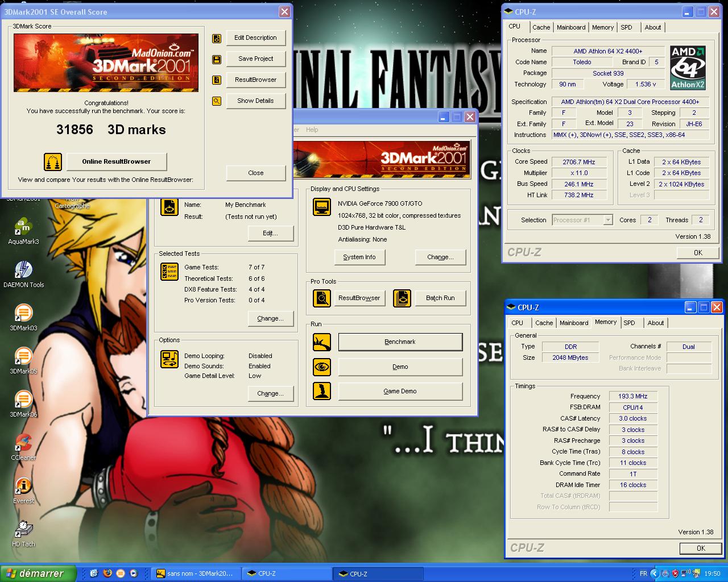Open the Mainboard tab in upper CPU-Z
Viewport: 728px width, 582px height.
tap(571, 27)
